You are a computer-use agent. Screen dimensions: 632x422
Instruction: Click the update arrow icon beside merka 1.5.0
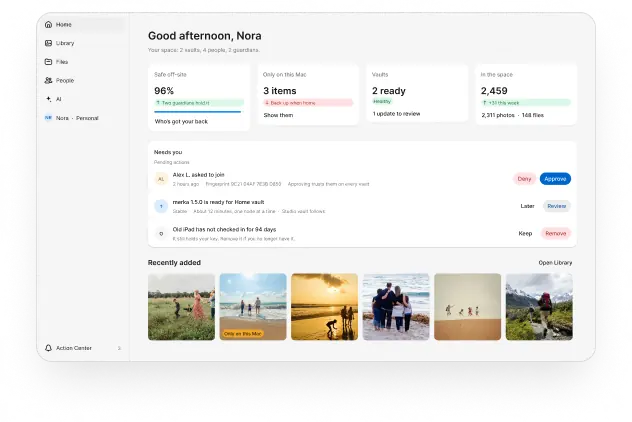pyautogui.click(x=161, y=206)
